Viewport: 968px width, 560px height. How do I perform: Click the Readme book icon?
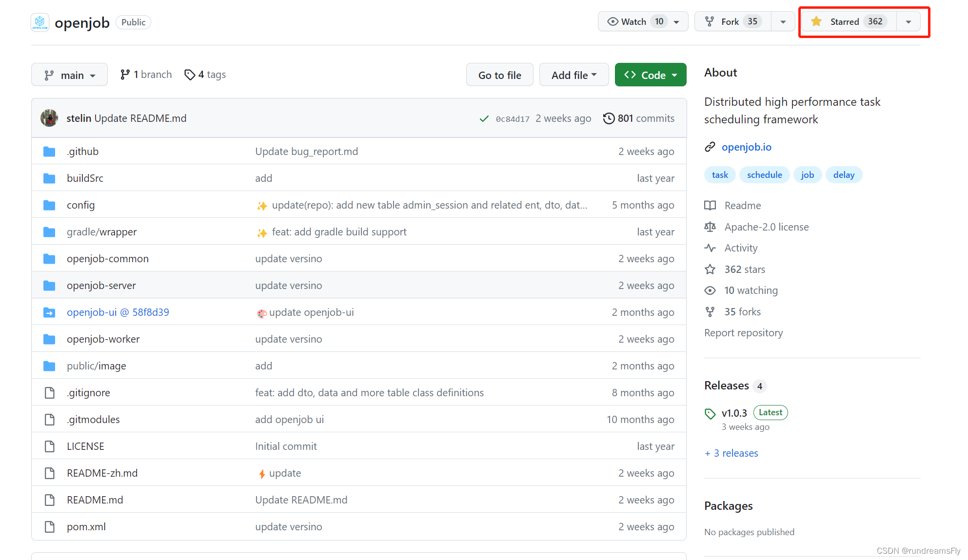click(x=710, y=206)
